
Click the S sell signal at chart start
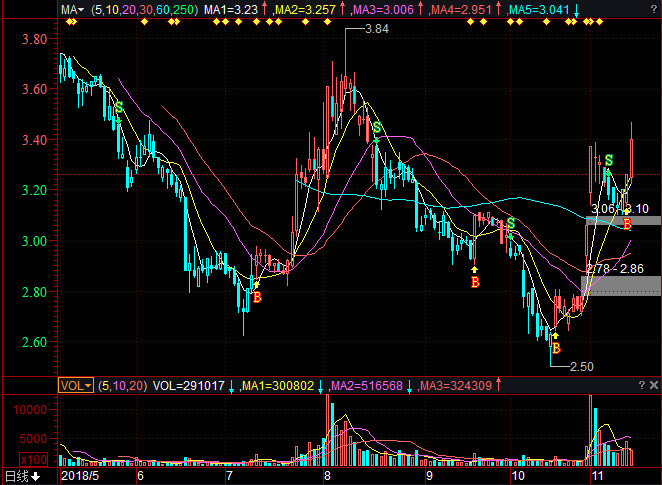coord(119,107)
